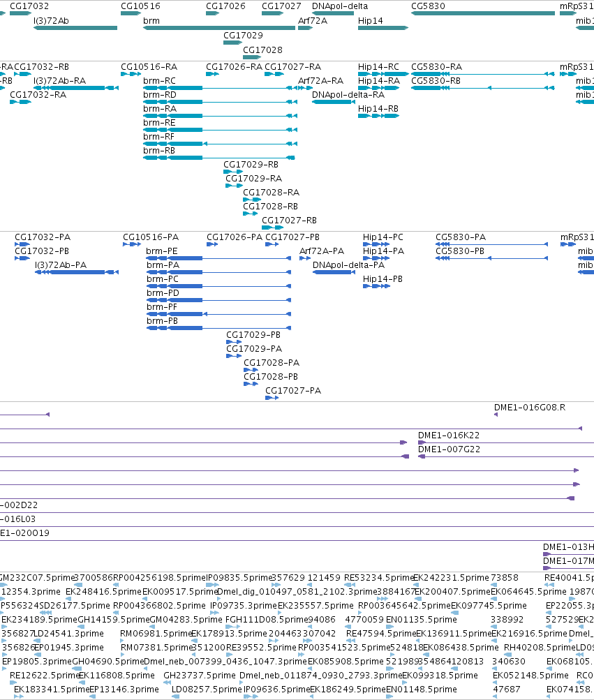Select the Hip14-RC transcript label
594x700 pixels.
[378, 67]
